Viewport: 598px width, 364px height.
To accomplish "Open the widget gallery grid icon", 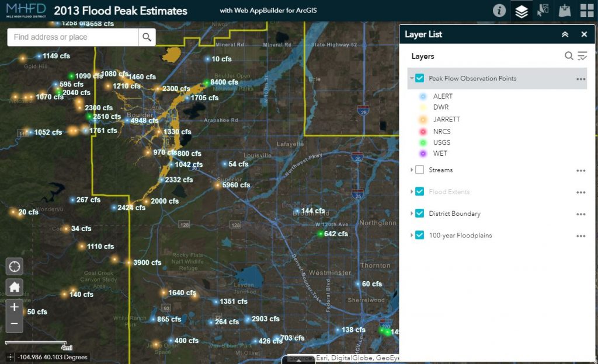I will 586,10.
